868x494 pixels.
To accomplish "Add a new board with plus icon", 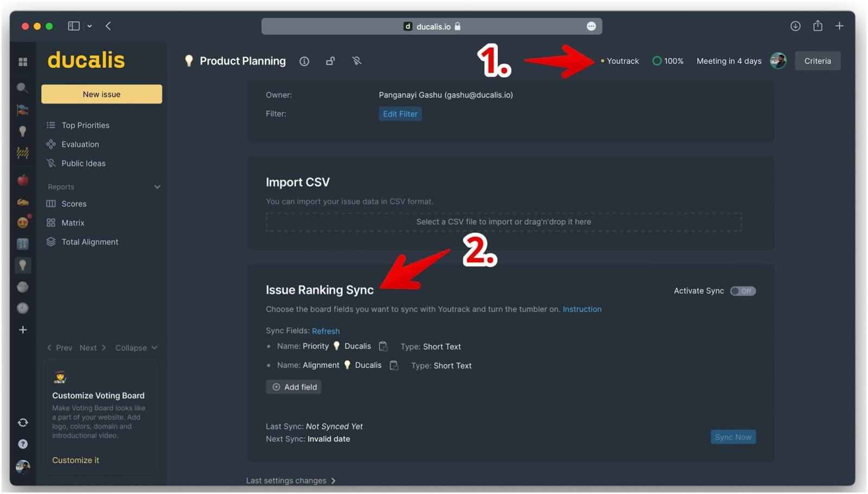I will [x=23, y=330].
